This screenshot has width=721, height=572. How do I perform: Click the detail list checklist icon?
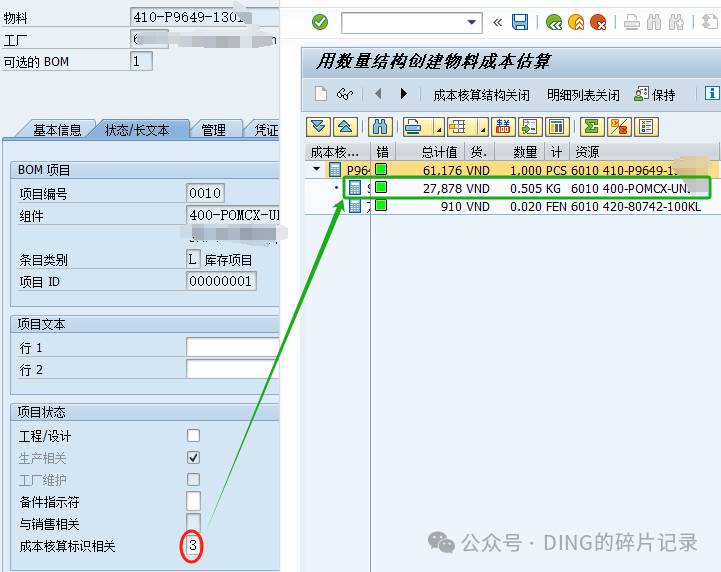click(646, 127)
